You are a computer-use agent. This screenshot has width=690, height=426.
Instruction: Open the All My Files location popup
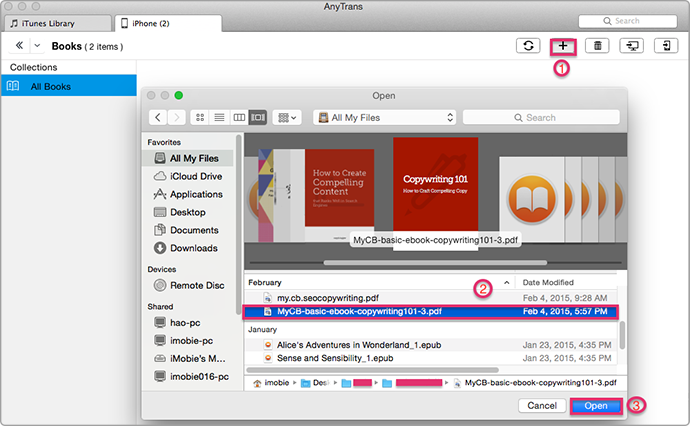[x=385, y=118]
